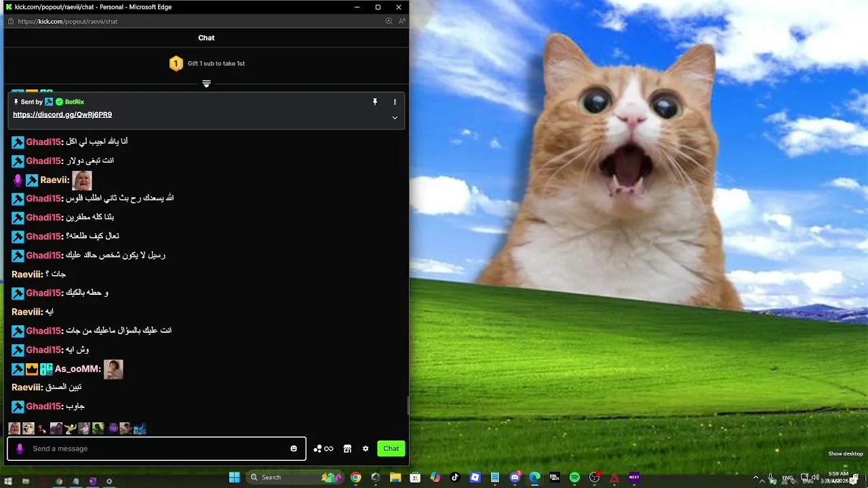Open Microsoft Store from taskbar
This screenshot has width=868, height=488.
(x=415, y=477)
